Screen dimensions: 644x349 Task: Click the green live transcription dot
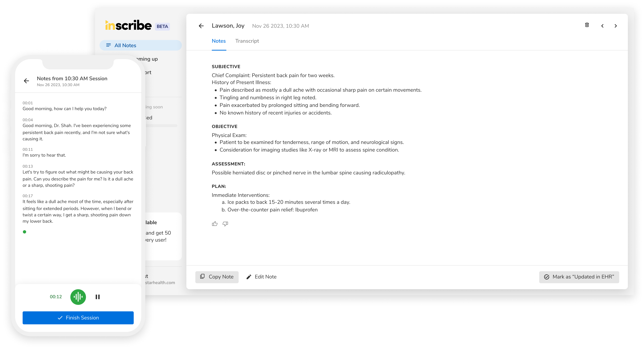25,232
